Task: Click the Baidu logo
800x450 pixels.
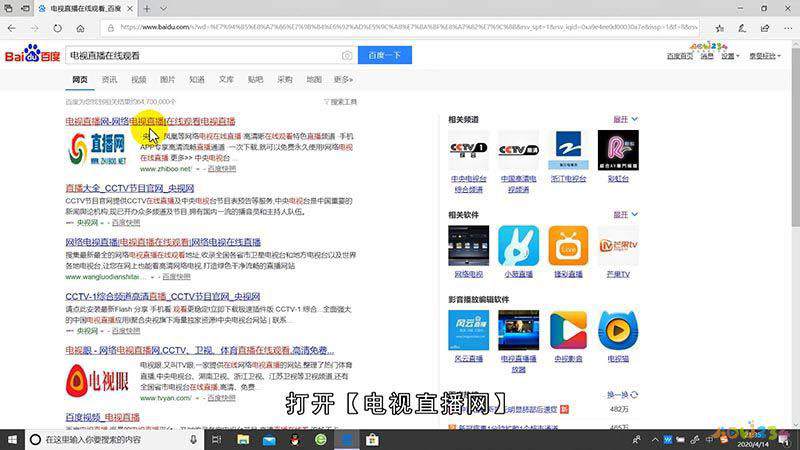Action: tap(32, 54)
